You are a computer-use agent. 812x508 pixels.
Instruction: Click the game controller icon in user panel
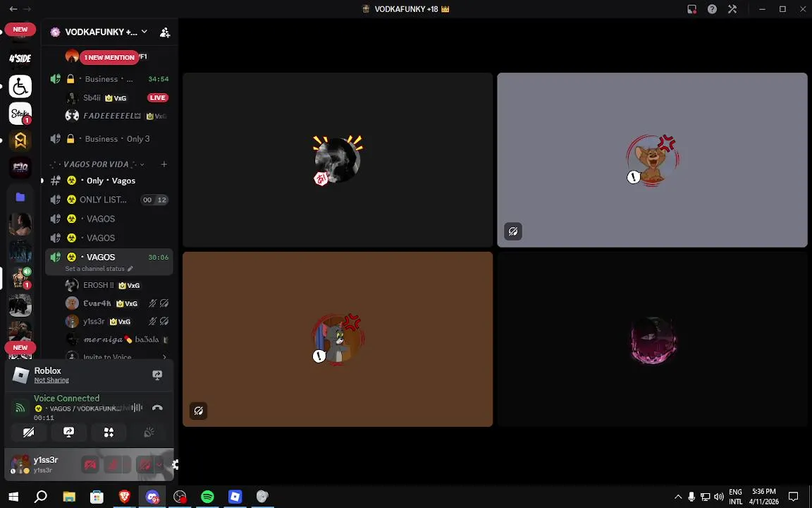[90, 464]
